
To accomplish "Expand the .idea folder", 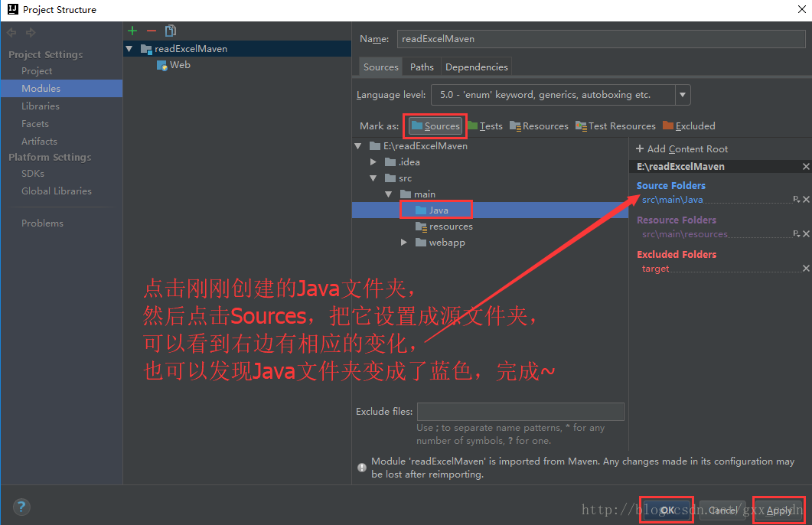I will pos(373,162).
